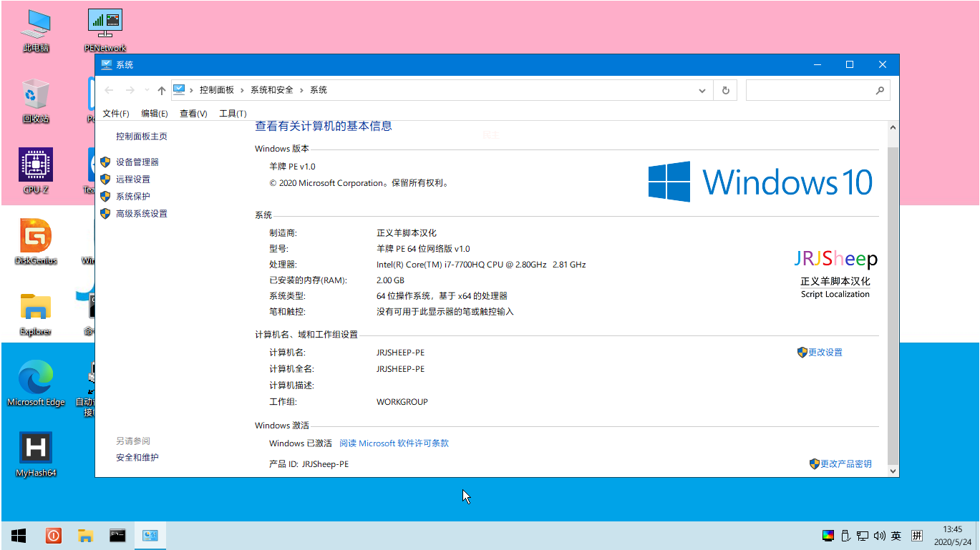Open 设备管理器 from sidebar
The height and width of the screenshot is (550, 980).
[137, 162]
